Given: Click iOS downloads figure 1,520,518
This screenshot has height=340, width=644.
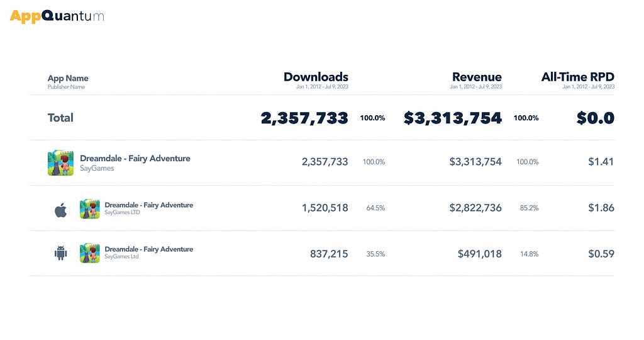Looking at the screenshot, I should click(325, 208).
